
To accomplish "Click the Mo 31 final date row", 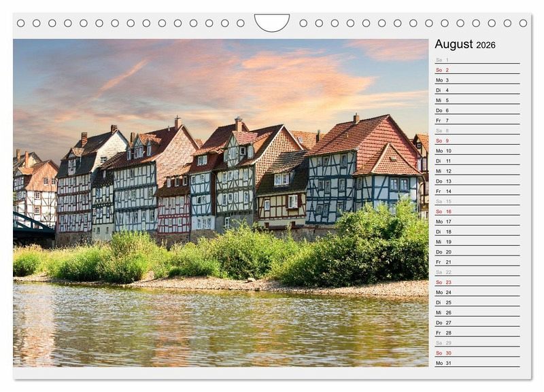I will 476,363.
